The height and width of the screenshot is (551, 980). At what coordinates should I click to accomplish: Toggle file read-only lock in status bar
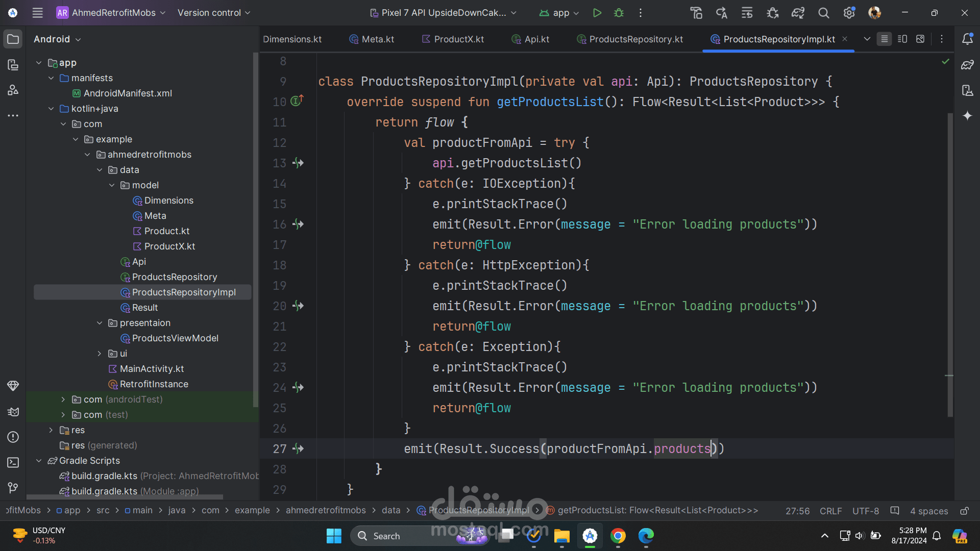[964, 511]
